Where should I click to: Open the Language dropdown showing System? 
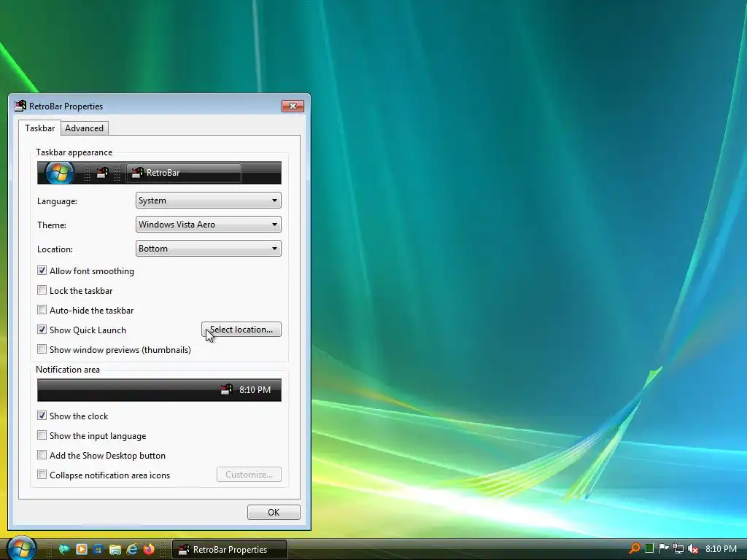pos(208,201)
